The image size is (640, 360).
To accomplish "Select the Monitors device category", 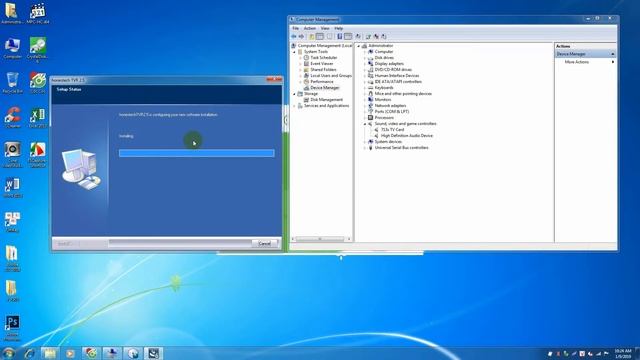I will point(382,100).
